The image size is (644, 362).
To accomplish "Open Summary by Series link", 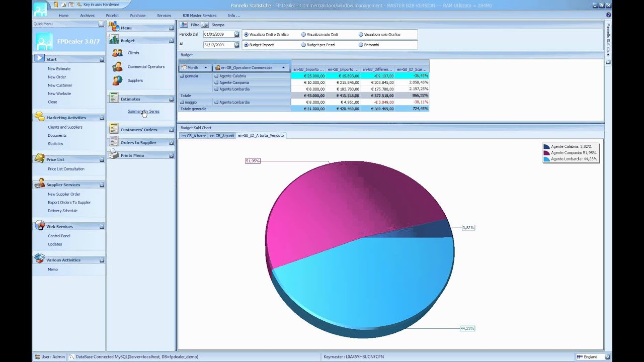I will click(143, 111).
